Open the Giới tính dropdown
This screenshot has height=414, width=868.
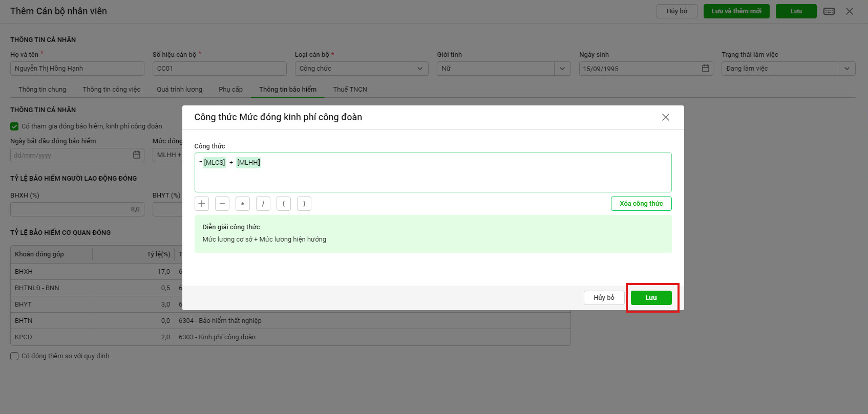tap(562, 69)
